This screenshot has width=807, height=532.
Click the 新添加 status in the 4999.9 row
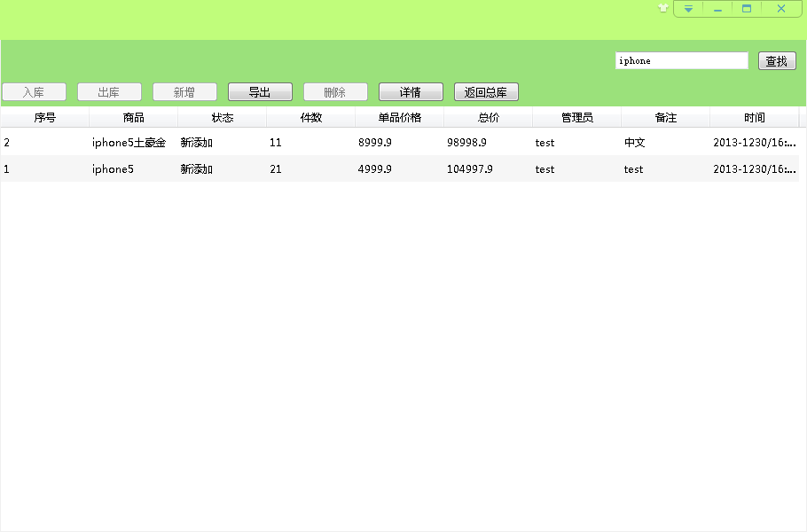(x=197, y=169)
